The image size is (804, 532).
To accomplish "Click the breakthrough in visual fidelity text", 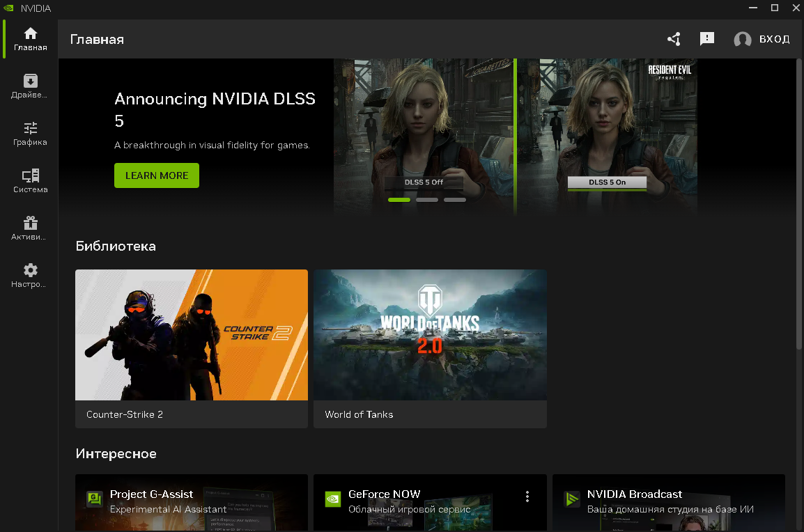I will (x=212, y=145).
